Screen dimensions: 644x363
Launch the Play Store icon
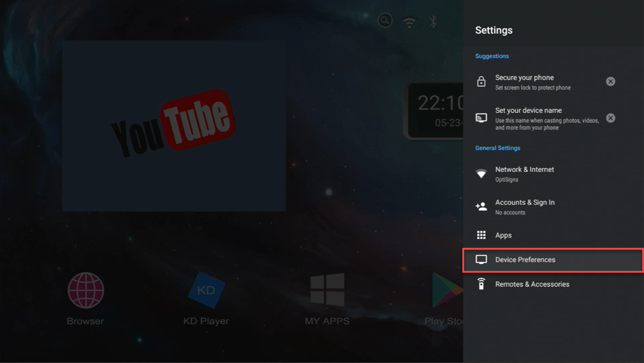447,290
